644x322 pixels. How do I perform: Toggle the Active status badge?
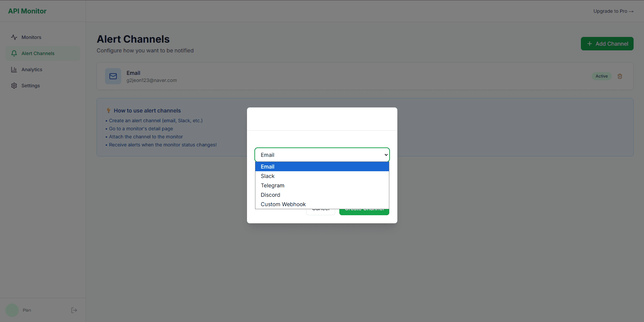pos(601,76)
